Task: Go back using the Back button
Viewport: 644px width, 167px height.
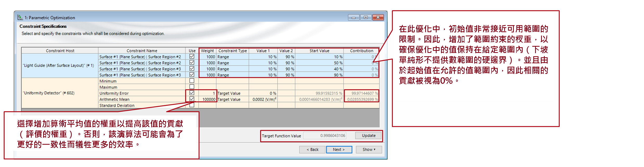Action: pos(312,149)
